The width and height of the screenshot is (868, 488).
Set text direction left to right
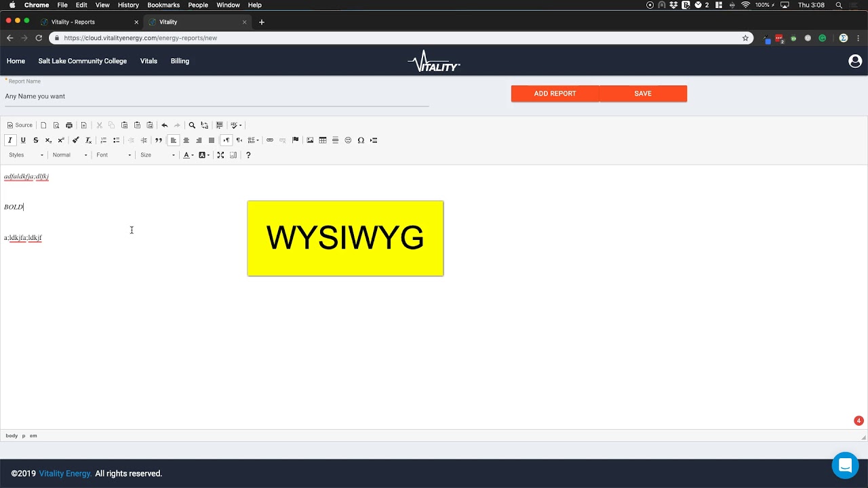pyautogui.click(x=226, y=140)
